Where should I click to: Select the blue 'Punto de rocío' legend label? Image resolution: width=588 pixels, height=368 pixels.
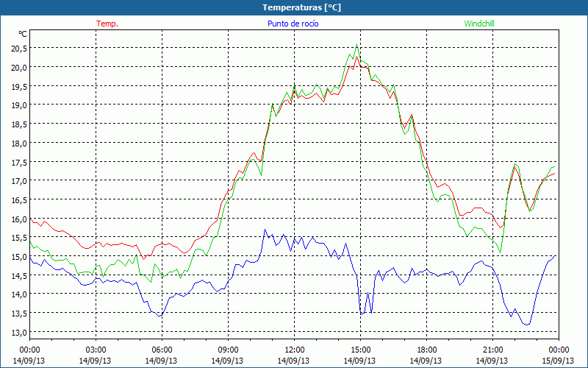tap(293, 24)
